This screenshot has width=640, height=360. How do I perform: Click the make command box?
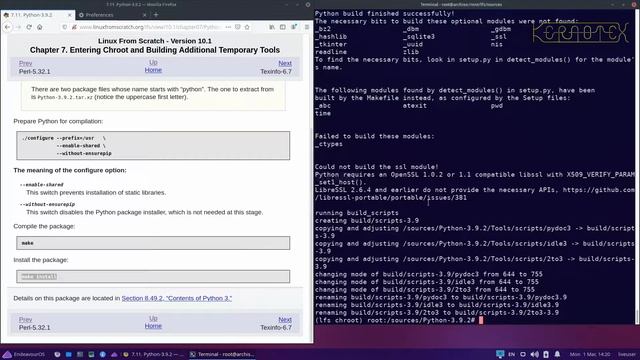click(153, 243)
